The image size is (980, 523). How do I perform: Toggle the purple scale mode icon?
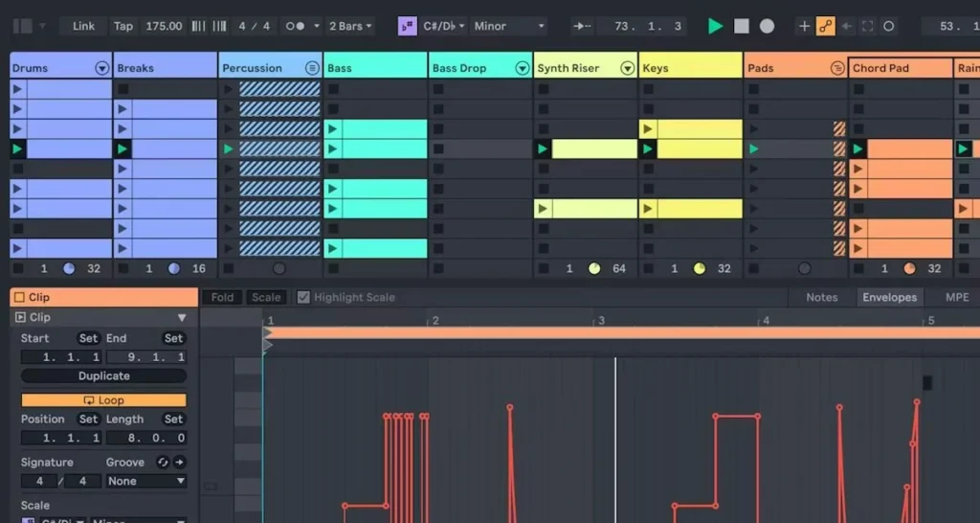(x=407, y=26)
